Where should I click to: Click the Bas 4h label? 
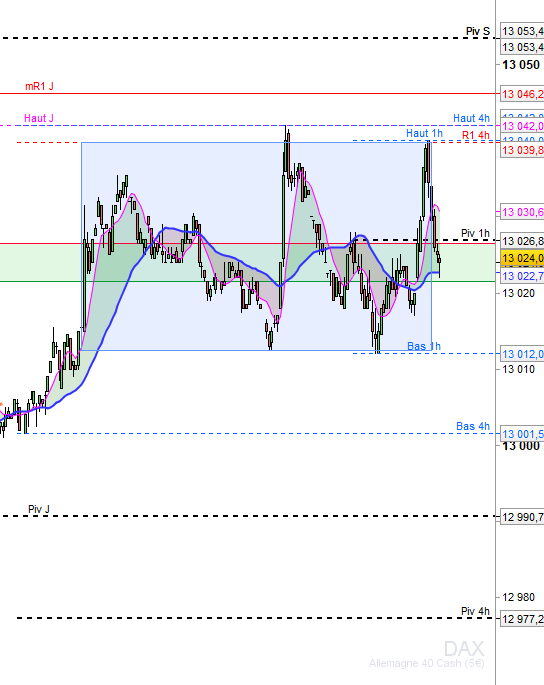[x=473, y=426]
